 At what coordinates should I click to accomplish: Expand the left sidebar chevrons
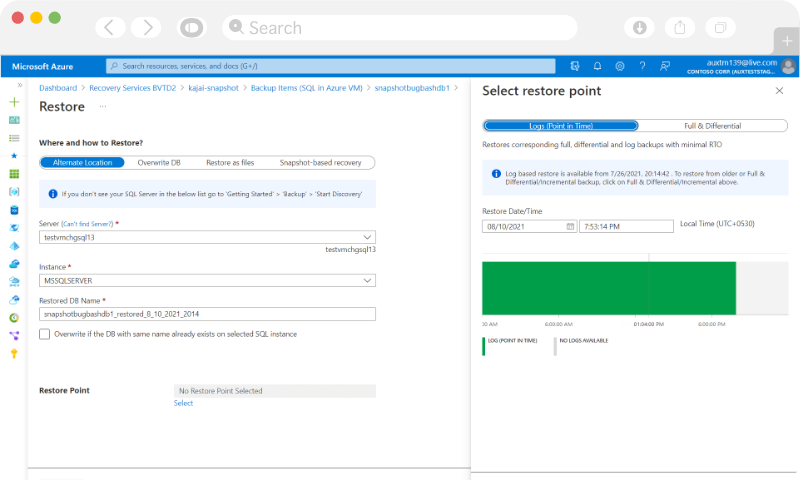tap(20, 85)
